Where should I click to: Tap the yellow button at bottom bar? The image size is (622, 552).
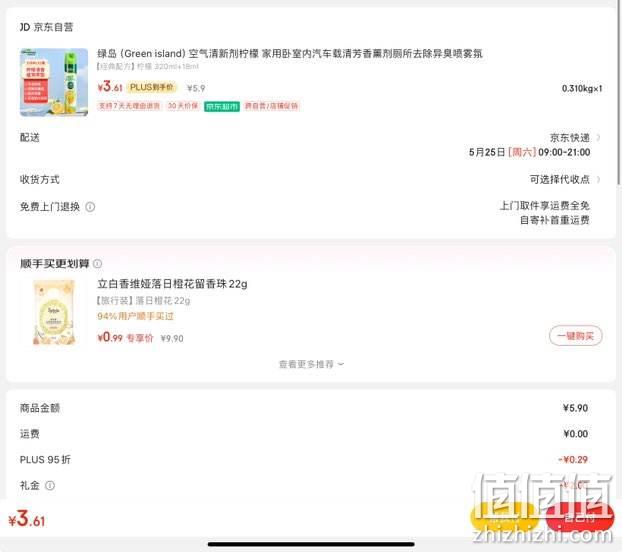click(x=505, y=518)
